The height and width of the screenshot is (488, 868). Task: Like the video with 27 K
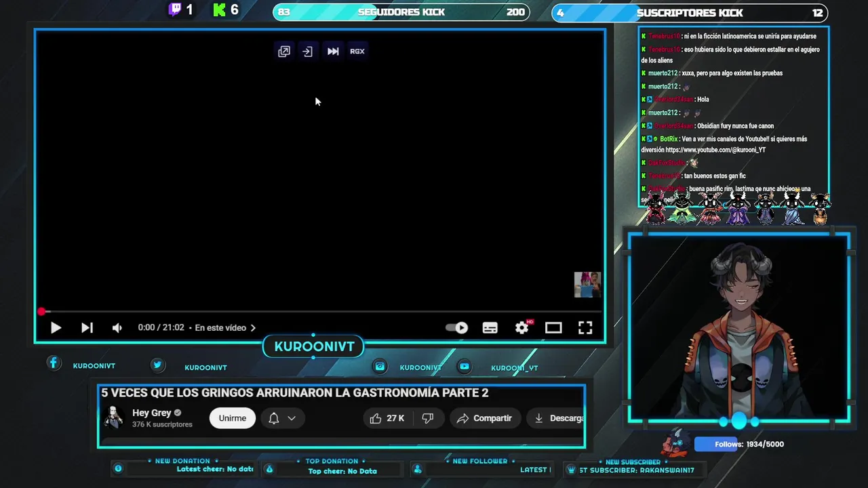click(x=387, y=418)
